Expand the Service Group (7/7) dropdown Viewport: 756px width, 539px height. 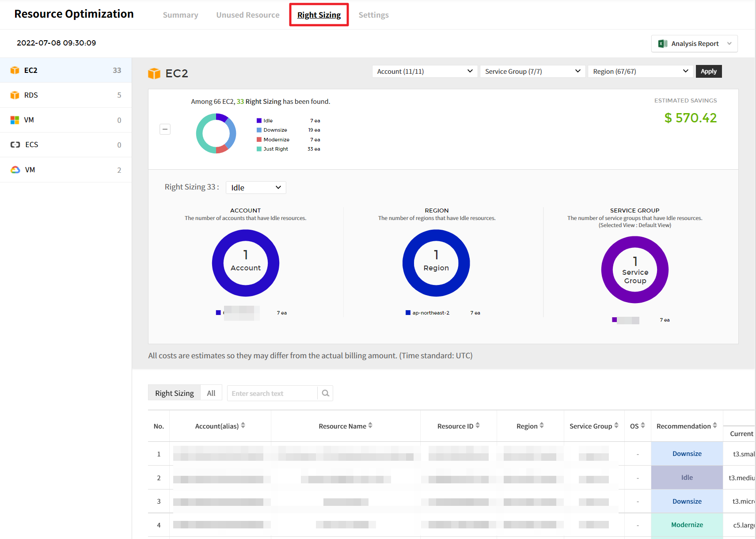click(532, 72)
